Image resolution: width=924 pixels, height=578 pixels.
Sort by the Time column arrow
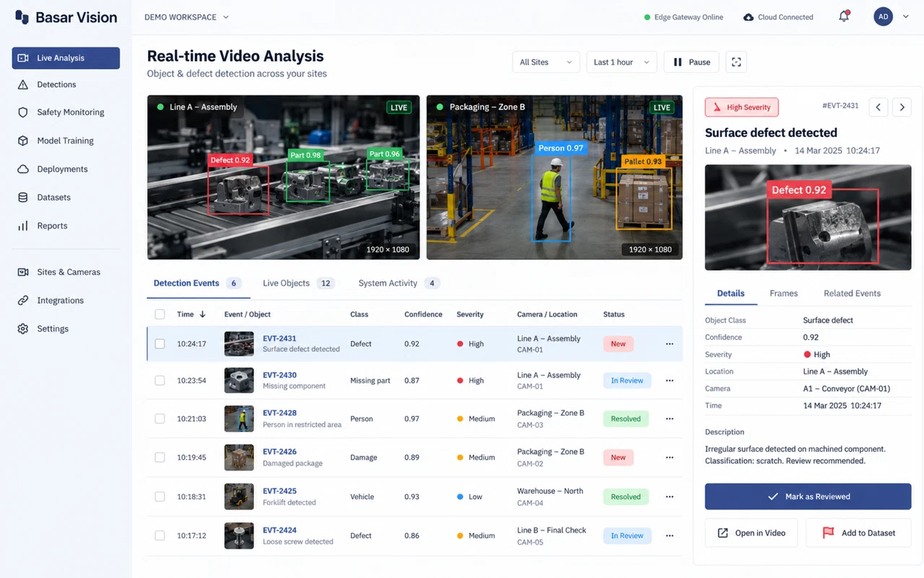(x=203, y=315)
